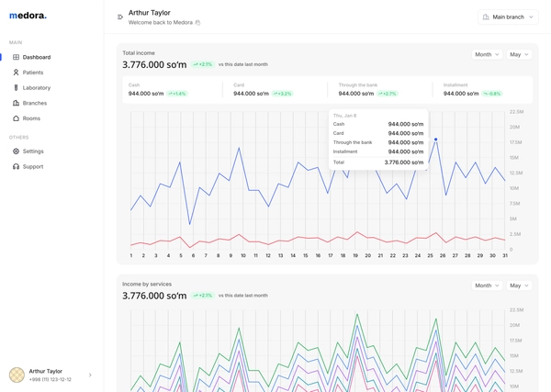Click the 22.5M label on Total income y-axis

[516, 112]
